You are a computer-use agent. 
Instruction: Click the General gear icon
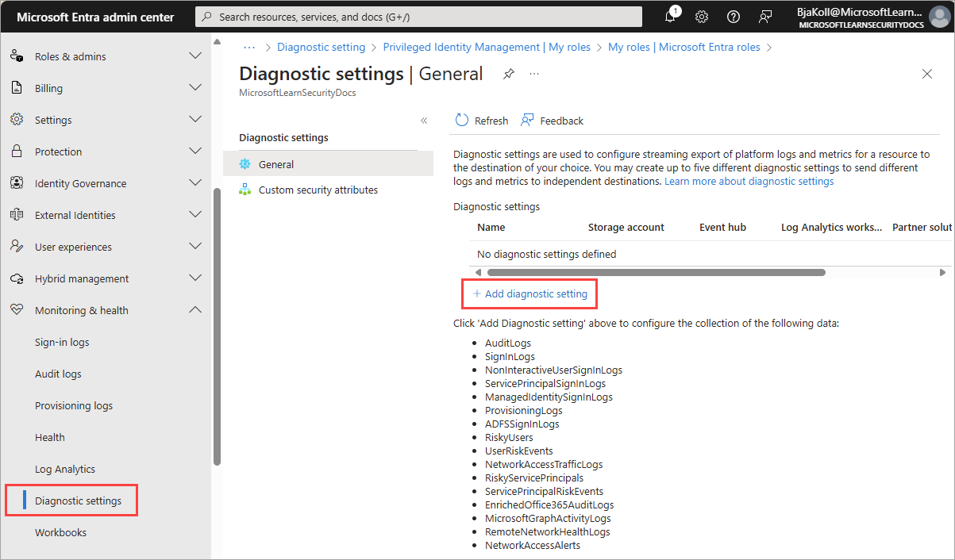245,164
